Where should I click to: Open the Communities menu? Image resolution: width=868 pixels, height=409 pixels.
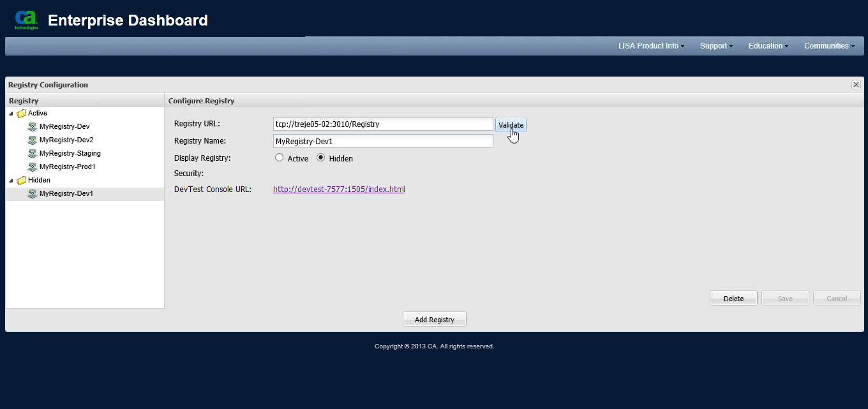tap(828, 45)
